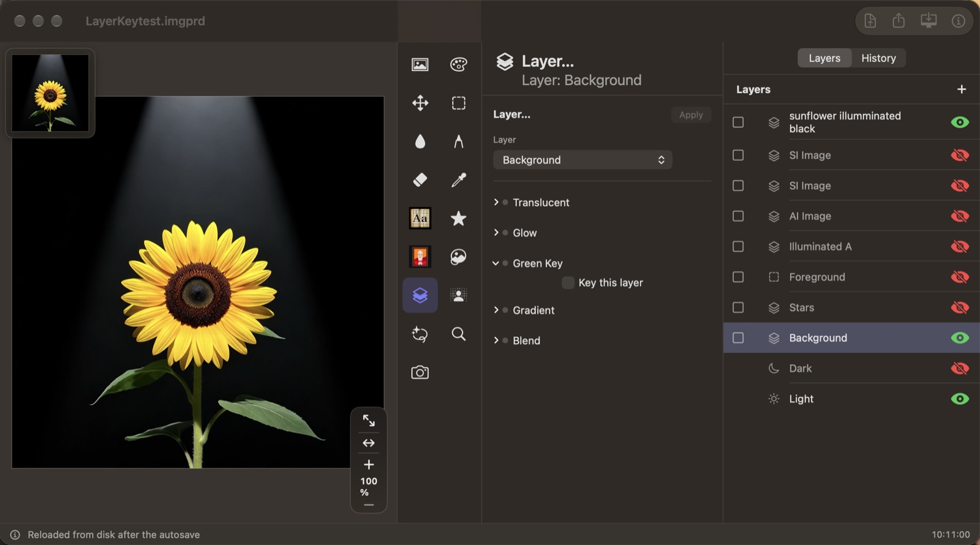This screenshot has width=980, height=545.
Task: Click the new document icon in title bar
Action: [870, 21]
